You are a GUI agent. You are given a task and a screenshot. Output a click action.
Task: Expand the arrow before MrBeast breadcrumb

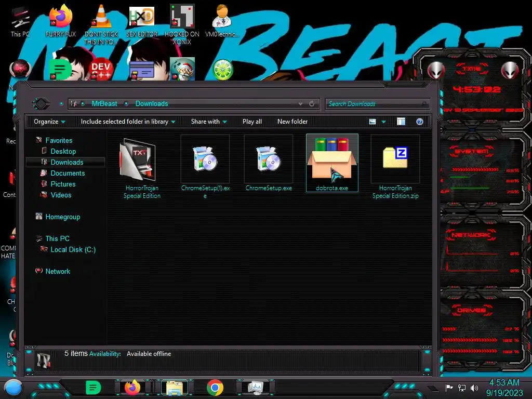tap(83, 103)
